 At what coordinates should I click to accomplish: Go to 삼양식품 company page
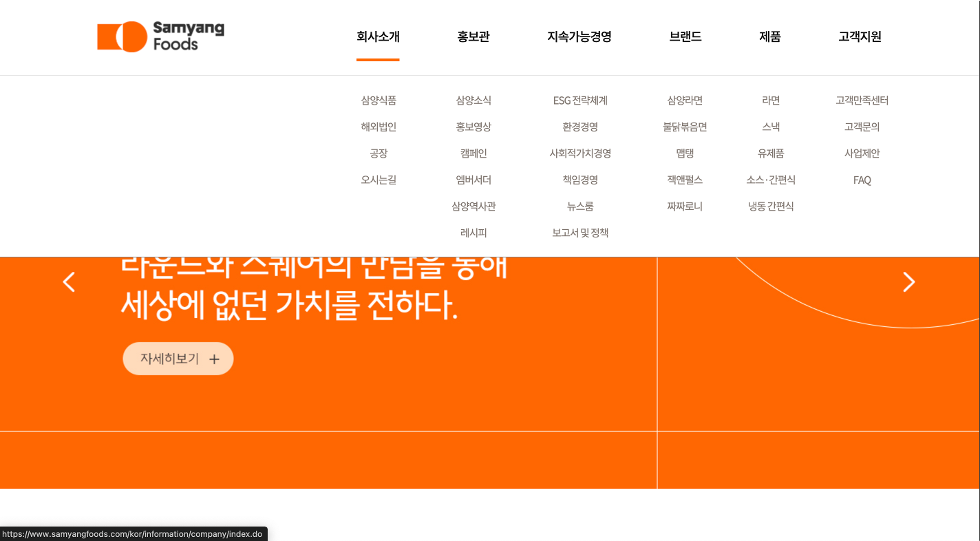[x=377, y=100]
